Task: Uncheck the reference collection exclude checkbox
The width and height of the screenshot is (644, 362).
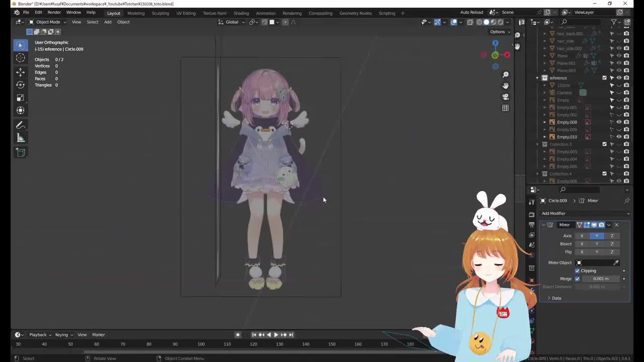Action: click(605, 78)
